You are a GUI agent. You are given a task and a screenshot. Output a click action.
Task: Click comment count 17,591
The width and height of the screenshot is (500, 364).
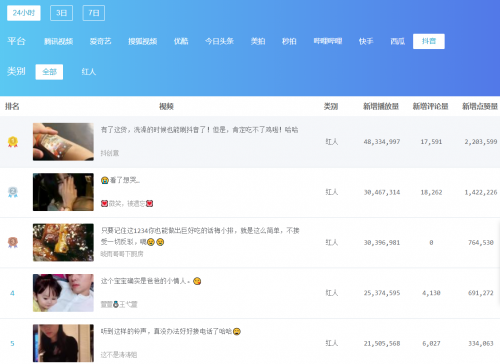tap(431, 142)
